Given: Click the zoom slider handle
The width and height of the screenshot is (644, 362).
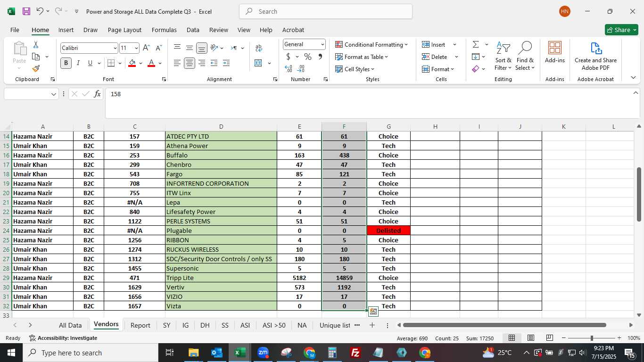Looking at the screenshot, I should (x=591, y=338).
